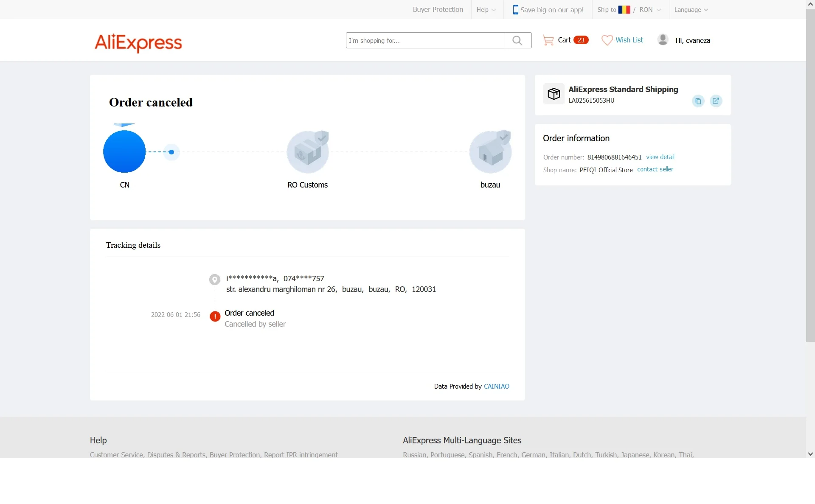Screen dimensions: 815x504
Task: Click the search magnifier icon
Action: [x=517, y=40]
